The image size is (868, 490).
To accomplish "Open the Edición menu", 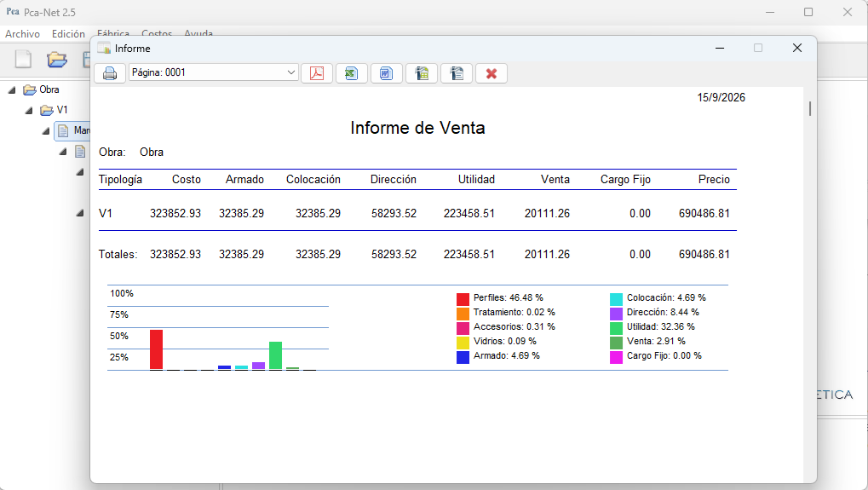I will pyautogui.click(x=69, y=34).
